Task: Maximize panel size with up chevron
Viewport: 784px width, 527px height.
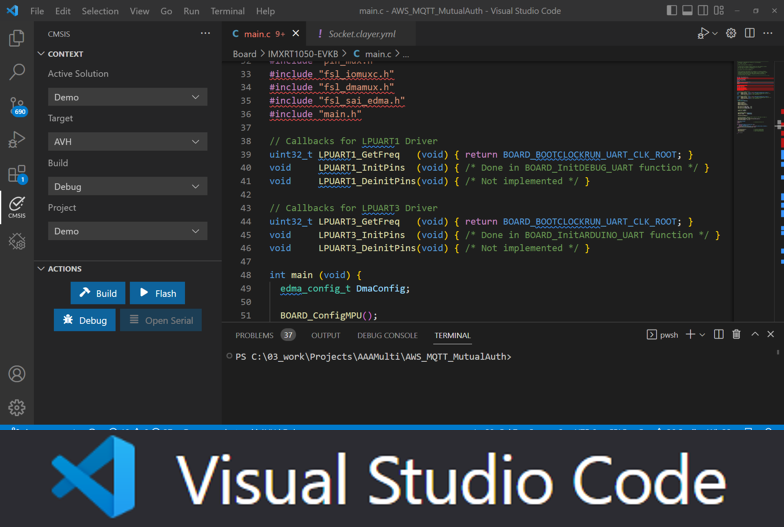Action: coord(754,334)
